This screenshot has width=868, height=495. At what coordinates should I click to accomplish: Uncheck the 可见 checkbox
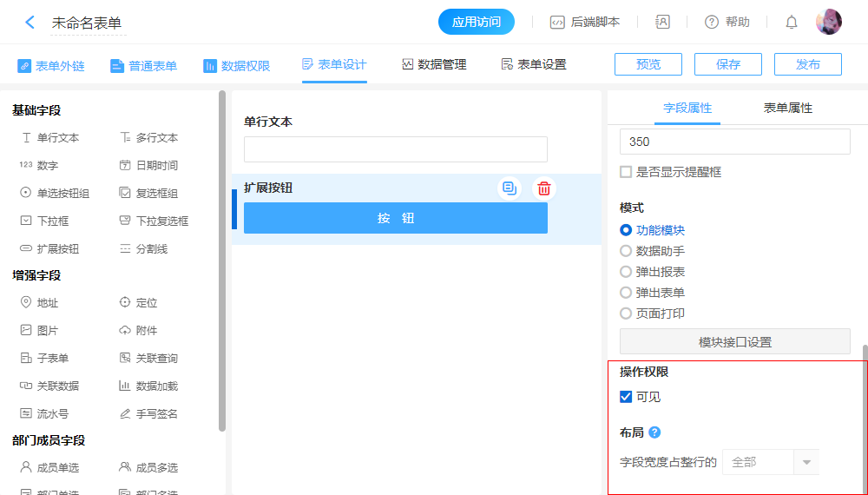[626, 397]
